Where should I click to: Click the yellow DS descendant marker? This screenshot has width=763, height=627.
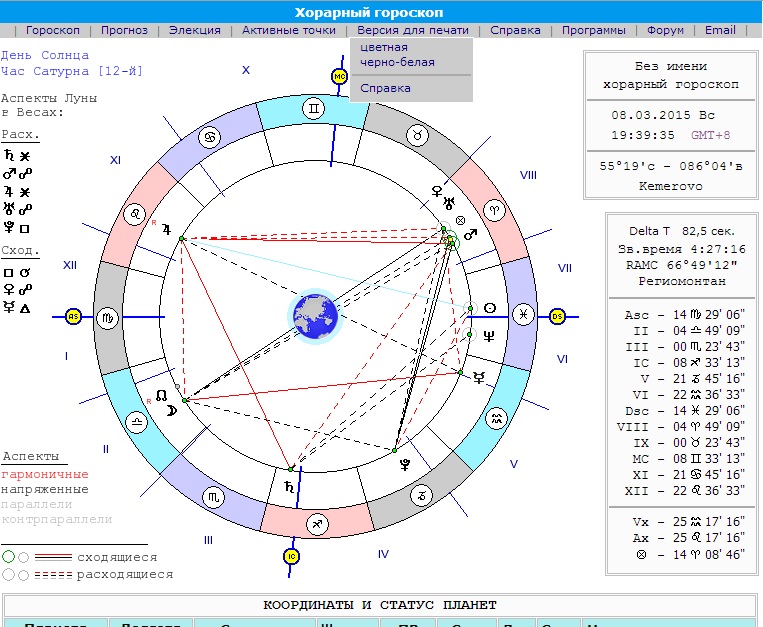pos(557,316)
